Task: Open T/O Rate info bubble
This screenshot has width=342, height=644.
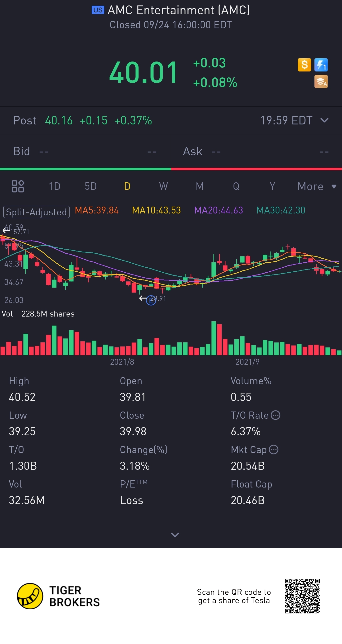Action: [x=275, y=415]
